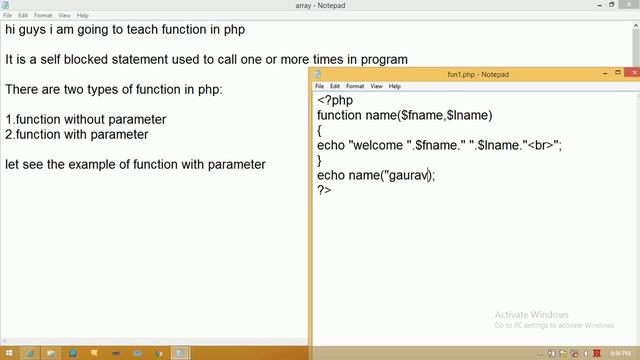The height and width of the screenshot is (360, 640).
Task: Open Edit menu in array Notepad window
Action: [23, 16]
